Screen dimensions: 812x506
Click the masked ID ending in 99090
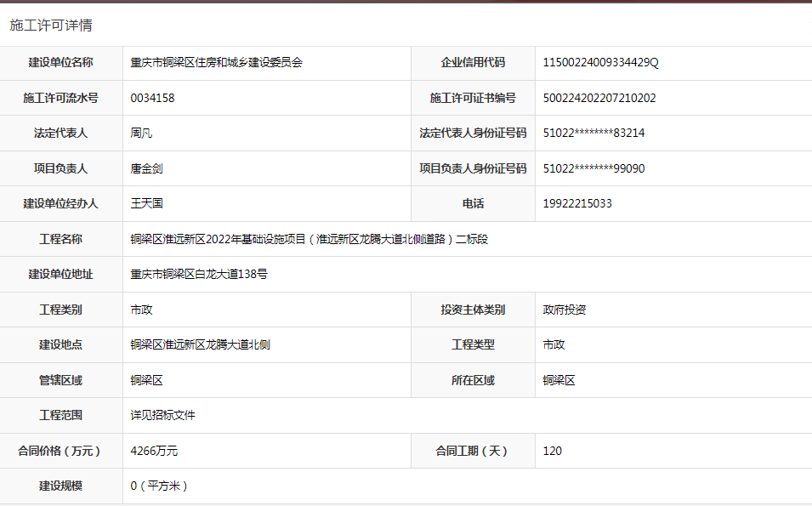(593, 168)
